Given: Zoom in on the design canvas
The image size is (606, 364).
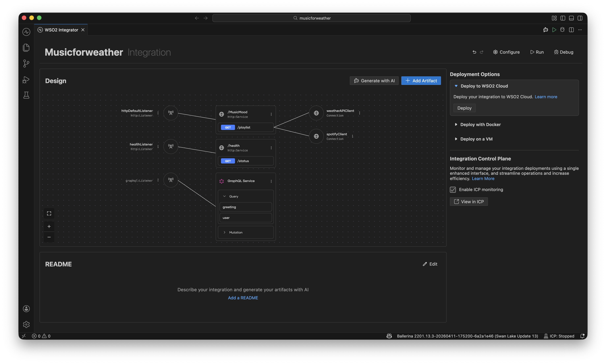Looking at the screenshot, I should (49, 226).
